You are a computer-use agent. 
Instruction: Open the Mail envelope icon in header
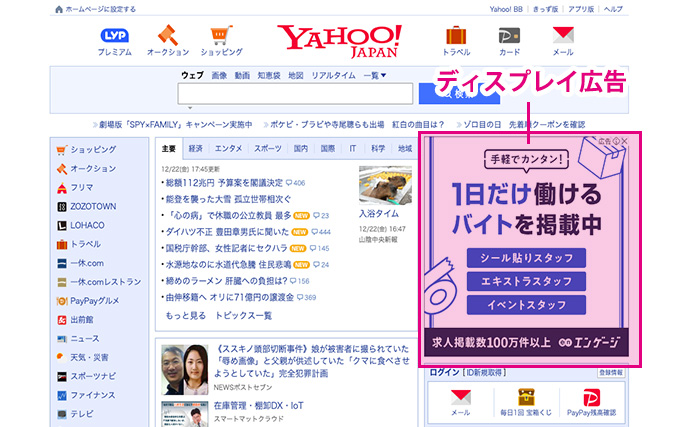563,36
